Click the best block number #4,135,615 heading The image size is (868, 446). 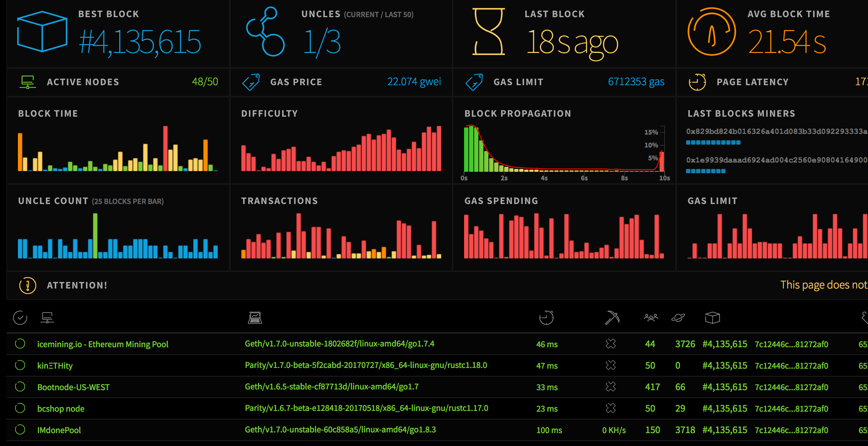point(140,42)
